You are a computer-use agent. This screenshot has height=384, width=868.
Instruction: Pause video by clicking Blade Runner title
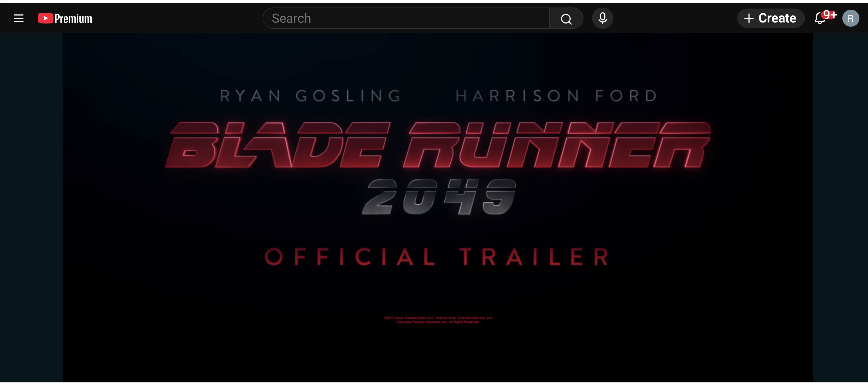click(x=438, y=145)
